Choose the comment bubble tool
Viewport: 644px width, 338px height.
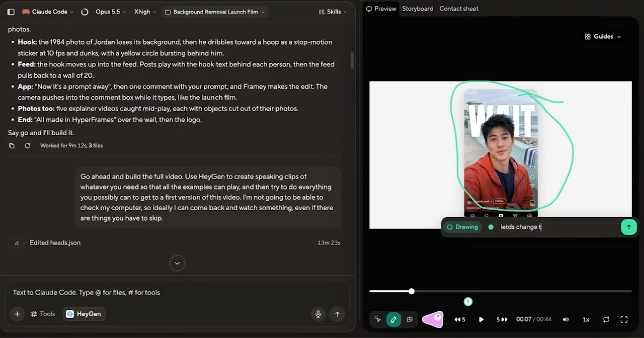[409, 319]
